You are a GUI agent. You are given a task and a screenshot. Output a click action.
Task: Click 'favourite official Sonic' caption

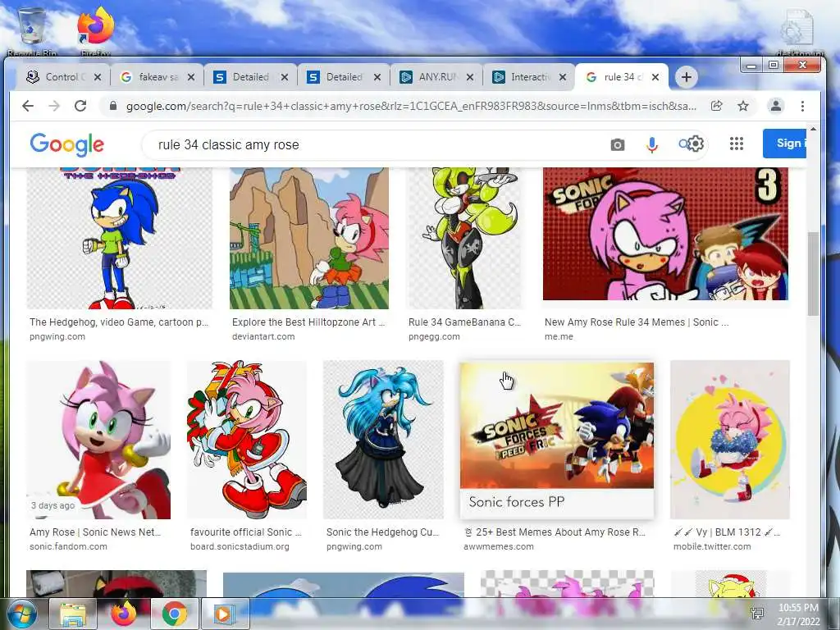(x=246, y=532)
